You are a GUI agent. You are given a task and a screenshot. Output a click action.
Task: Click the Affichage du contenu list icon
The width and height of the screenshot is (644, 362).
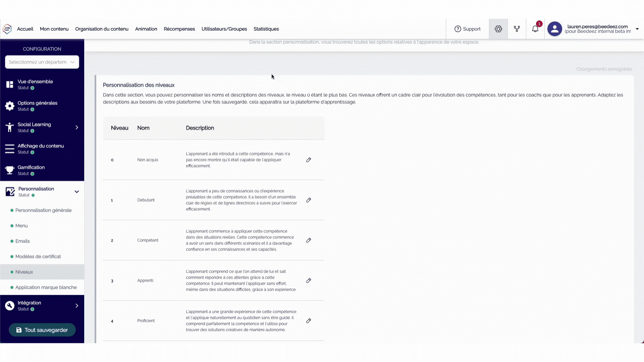9,148
